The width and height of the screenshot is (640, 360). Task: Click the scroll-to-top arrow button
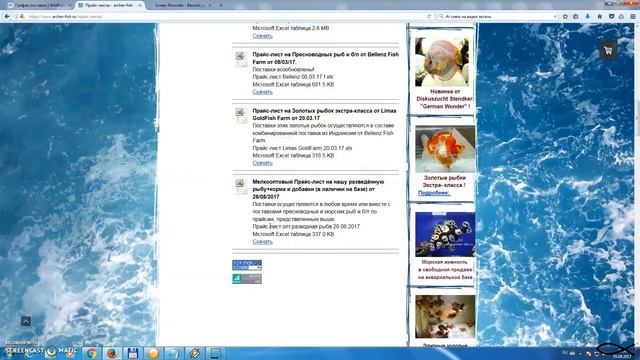(26, 321)
